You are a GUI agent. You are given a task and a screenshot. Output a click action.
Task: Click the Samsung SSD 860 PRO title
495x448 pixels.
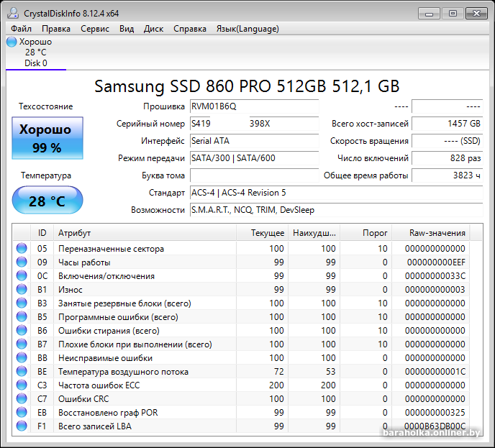point(247,86)
